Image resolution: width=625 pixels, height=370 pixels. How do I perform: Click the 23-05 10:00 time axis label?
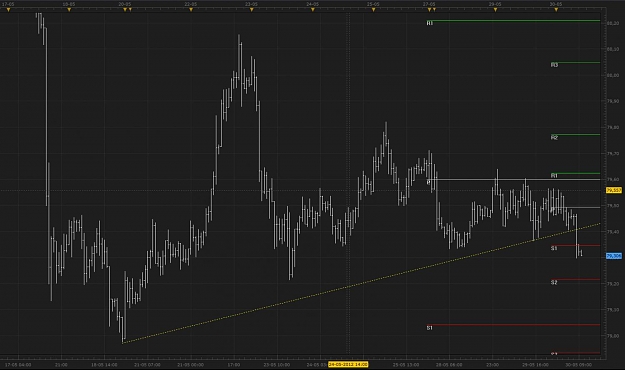tap(277, 364)
